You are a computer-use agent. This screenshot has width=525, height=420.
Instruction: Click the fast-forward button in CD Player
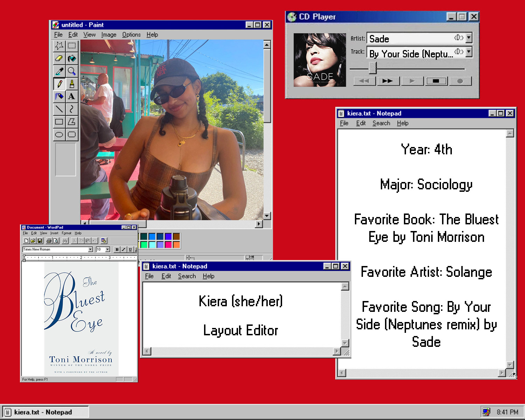pos(388,81)
